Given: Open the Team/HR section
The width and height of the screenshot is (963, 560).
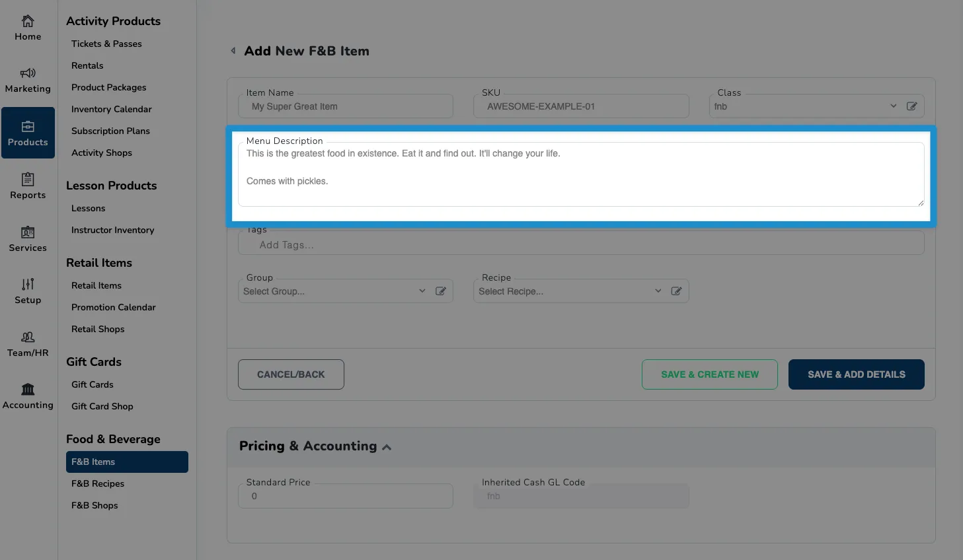Looking at the screenshot, I should click(28, 344).
